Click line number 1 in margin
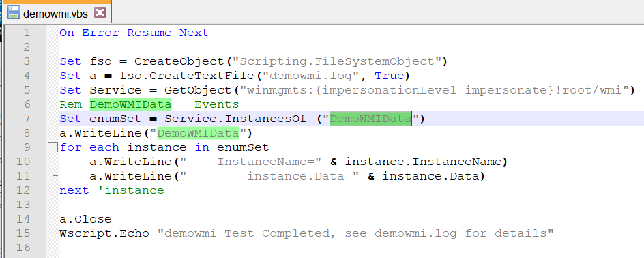The width and height of the screenshot is (644, 258). coord(27,33)
